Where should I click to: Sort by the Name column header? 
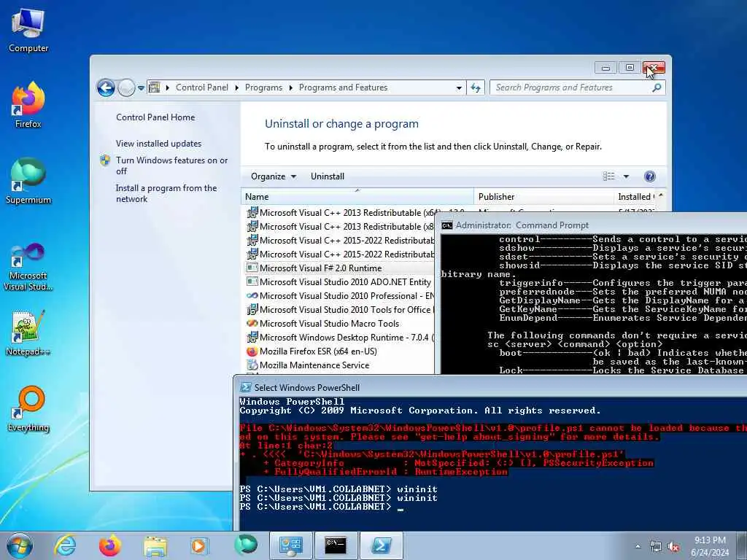357,197
